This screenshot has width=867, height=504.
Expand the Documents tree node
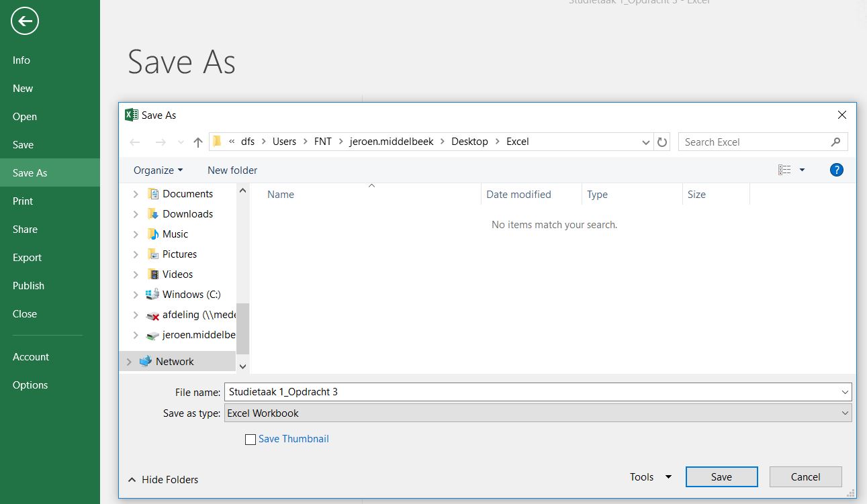point(136,194)
